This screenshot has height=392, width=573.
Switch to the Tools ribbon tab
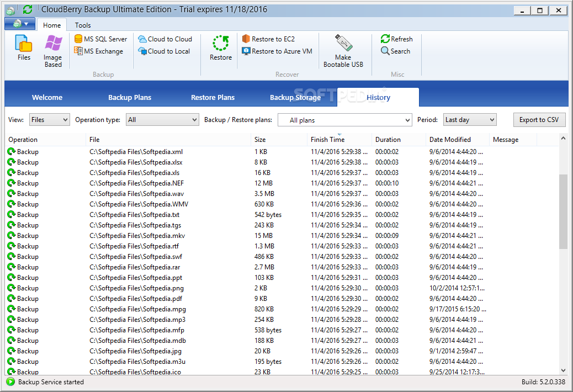coord(83,25)
